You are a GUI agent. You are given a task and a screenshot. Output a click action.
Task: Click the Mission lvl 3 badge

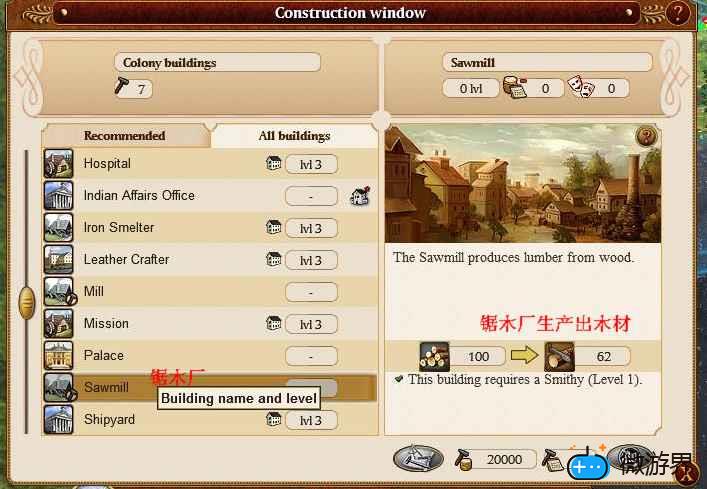point(311,324)
